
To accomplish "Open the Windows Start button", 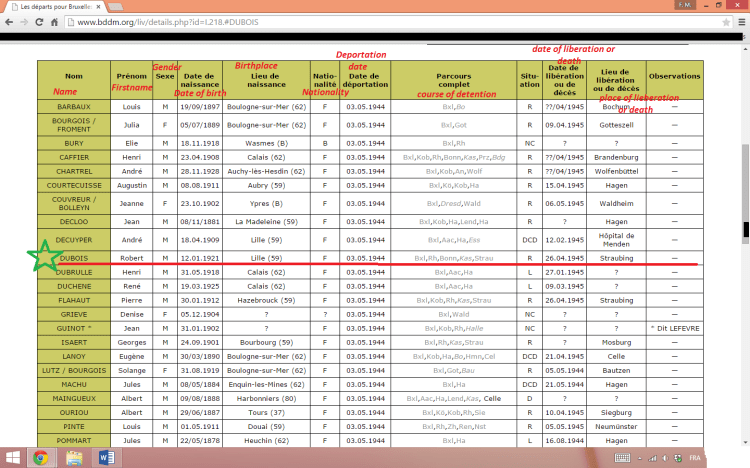I will [12, 458].
